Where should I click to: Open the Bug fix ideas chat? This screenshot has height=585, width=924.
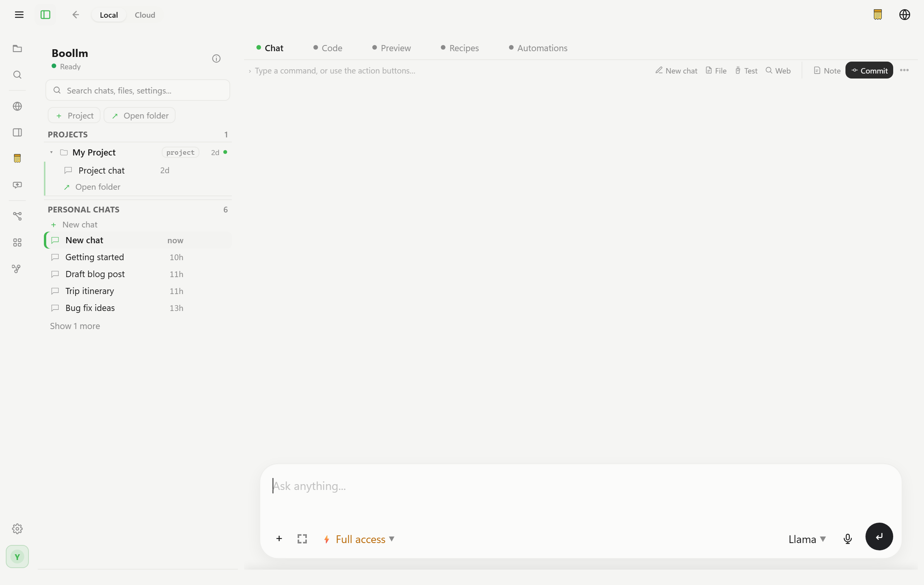pos(138,308)
